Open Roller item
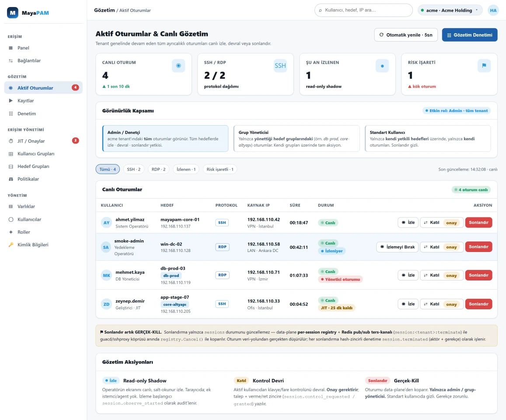The width and height of the screenshot is (506, 420). coord(43,232)
